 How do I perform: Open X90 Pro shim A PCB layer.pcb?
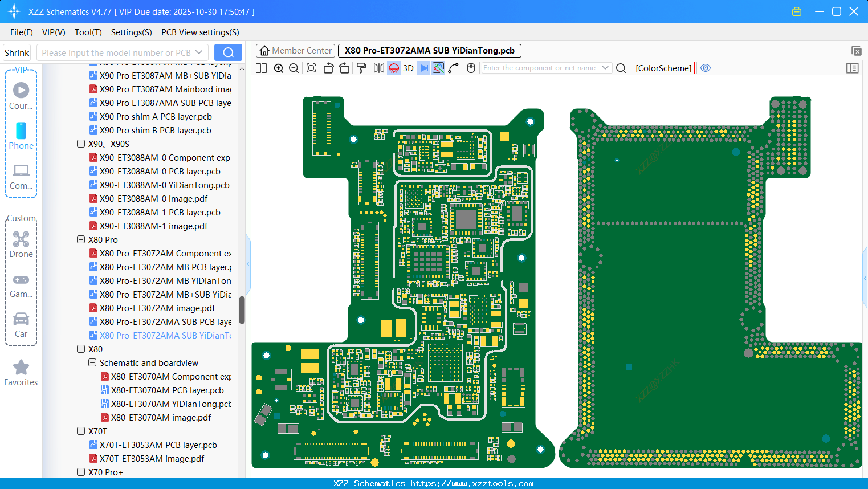click(x=150, y=117)
